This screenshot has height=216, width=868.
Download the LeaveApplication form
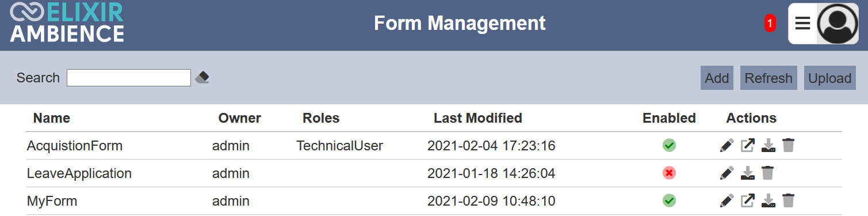[747, 173]
